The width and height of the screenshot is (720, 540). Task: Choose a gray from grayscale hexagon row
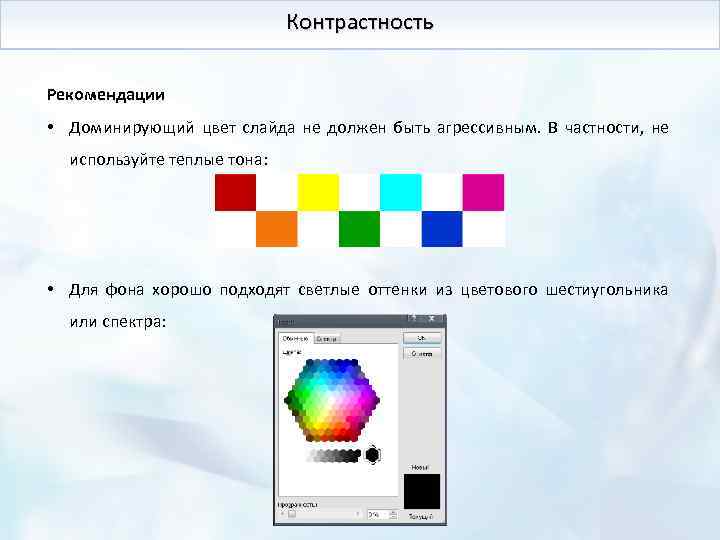point(334,456)
